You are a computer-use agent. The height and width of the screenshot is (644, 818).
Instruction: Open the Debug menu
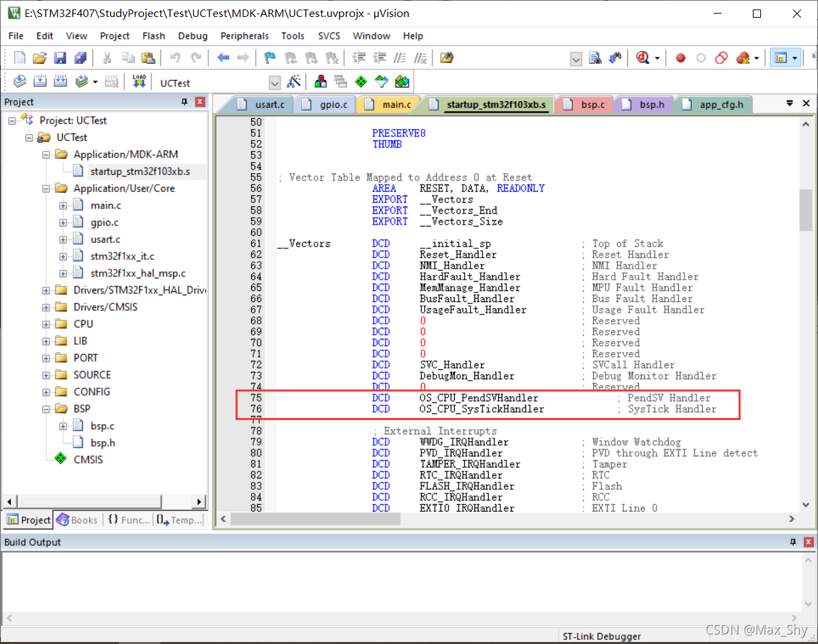193,36
